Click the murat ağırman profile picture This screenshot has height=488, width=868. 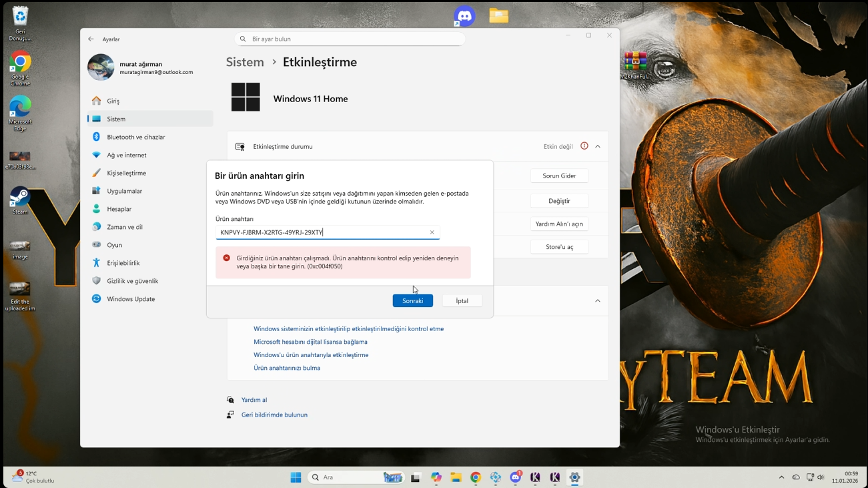101,67
